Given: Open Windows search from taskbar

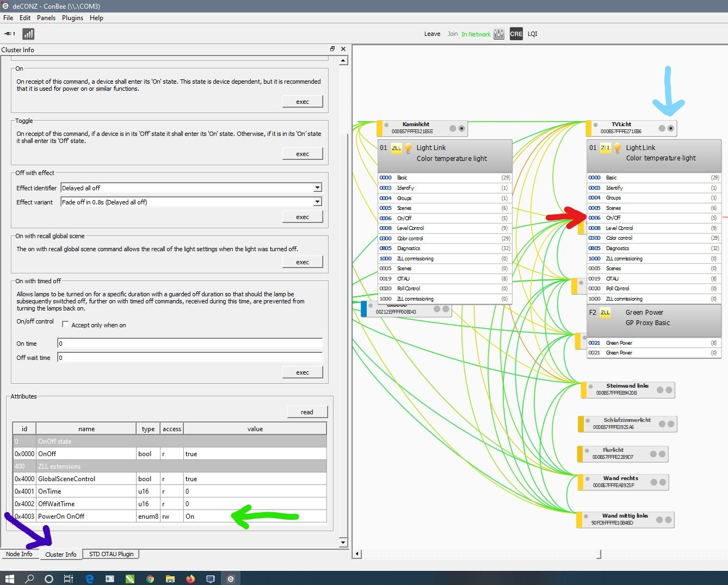Looking at the screenshot, I should point(29,578).
